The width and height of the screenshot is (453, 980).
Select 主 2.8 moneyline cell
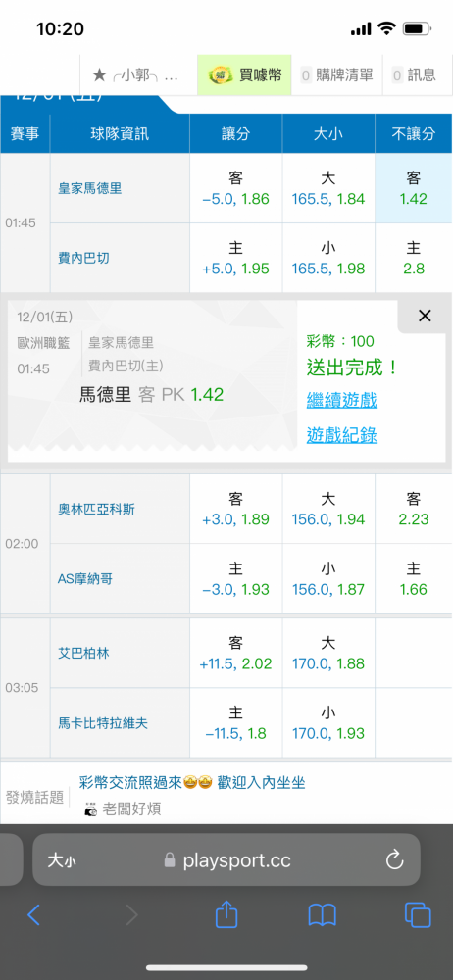414,258
